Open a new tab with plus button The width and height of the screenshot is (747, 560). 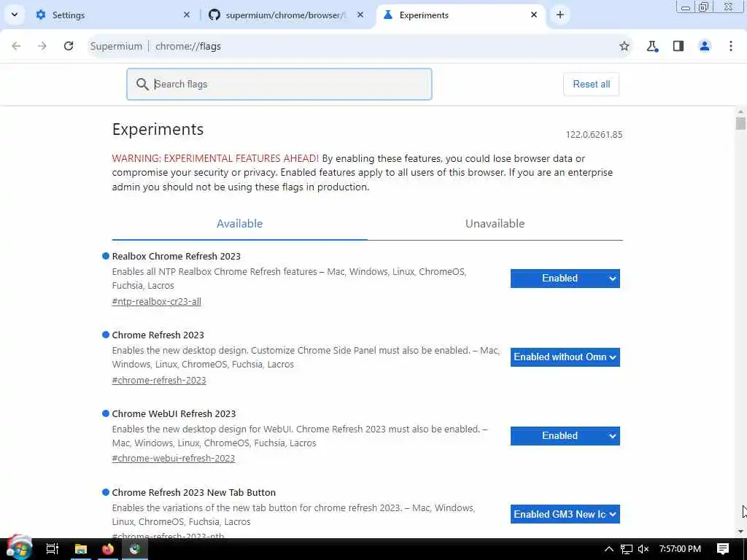pyautogui.click(x=560, y=15)
